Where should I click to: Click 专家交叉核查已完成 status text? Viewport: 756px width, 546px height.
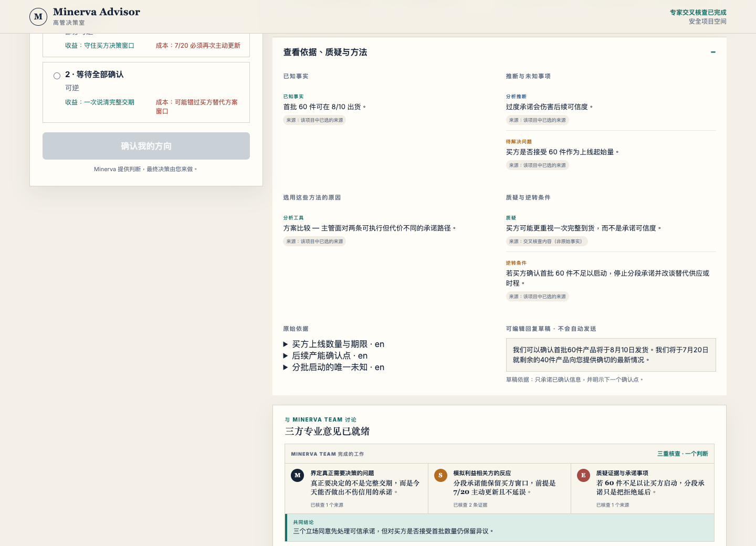tap(698, 12)
